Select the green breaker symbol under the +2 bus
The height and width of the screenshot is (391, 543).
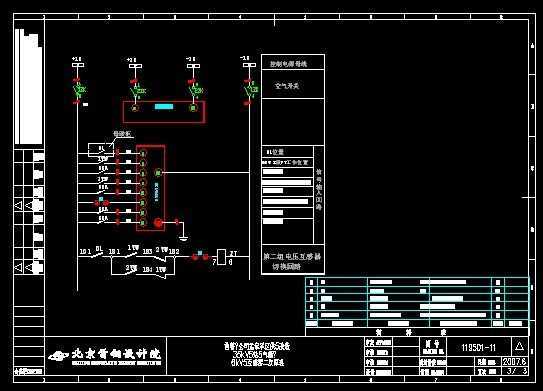(x=138, y=90)
